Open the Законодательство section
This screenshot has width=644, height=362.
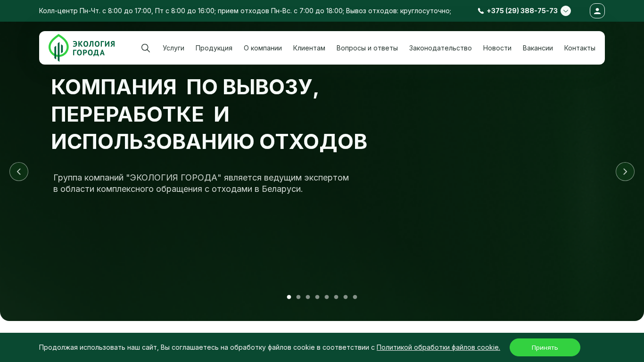point(440,48)
